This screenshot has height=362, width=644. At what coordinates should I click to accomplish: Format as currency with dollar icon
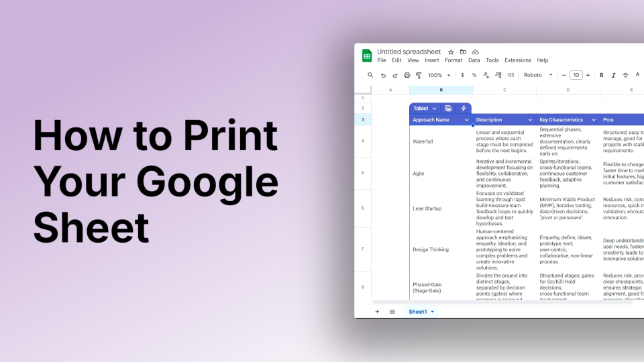462,75
